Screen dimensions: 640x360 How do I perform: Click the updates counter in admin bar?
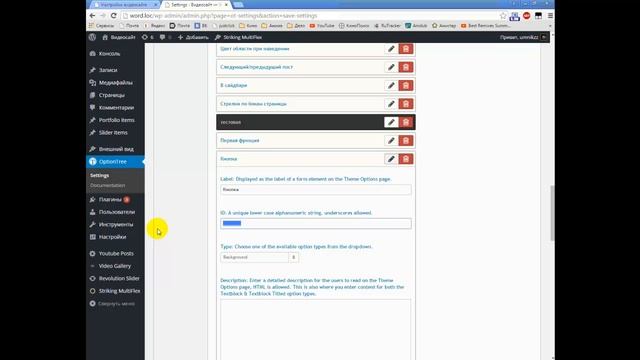(x=148, y=37)
